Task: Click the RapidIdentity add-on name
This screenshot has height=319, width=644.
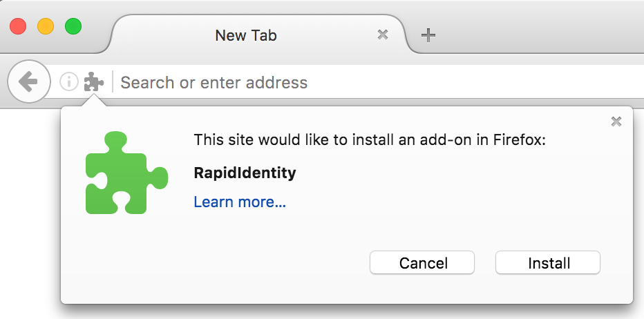Action: [245, 173]
